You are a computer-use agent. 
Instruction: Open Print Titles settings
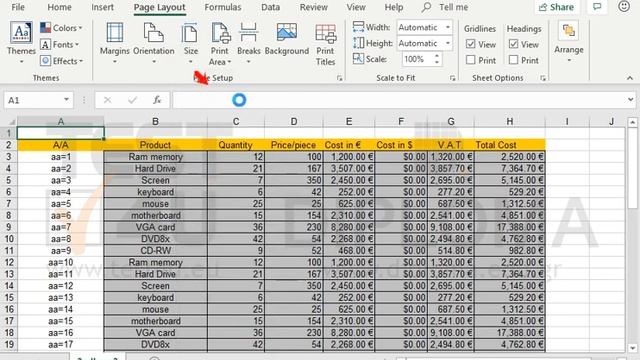click(325, 44)
